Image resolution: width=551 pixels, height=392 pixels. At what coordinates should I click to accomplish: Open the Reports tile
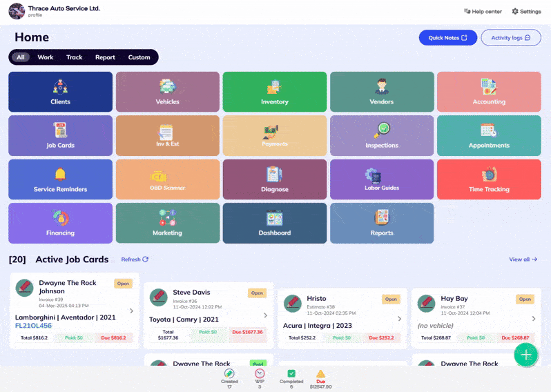382,223
